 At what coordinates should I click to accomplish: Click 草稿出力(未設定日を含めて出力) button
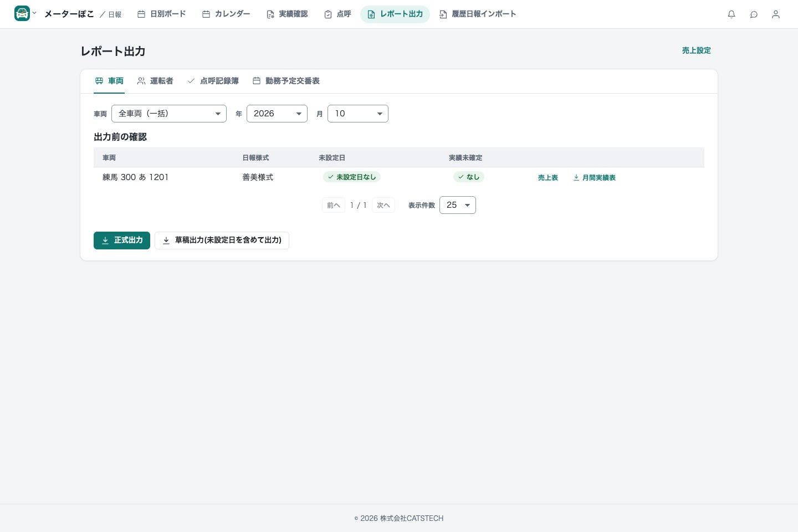pos(222,241)
